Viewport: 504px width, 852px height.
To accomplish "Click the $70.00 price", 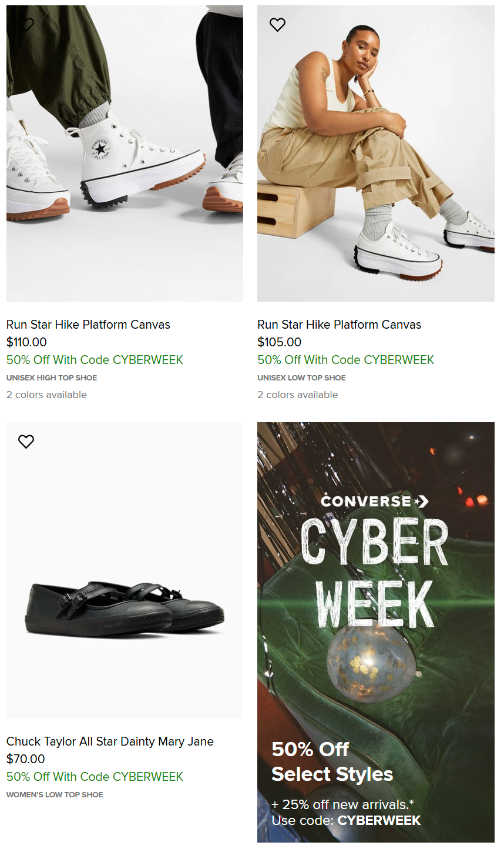I will 26,759.
